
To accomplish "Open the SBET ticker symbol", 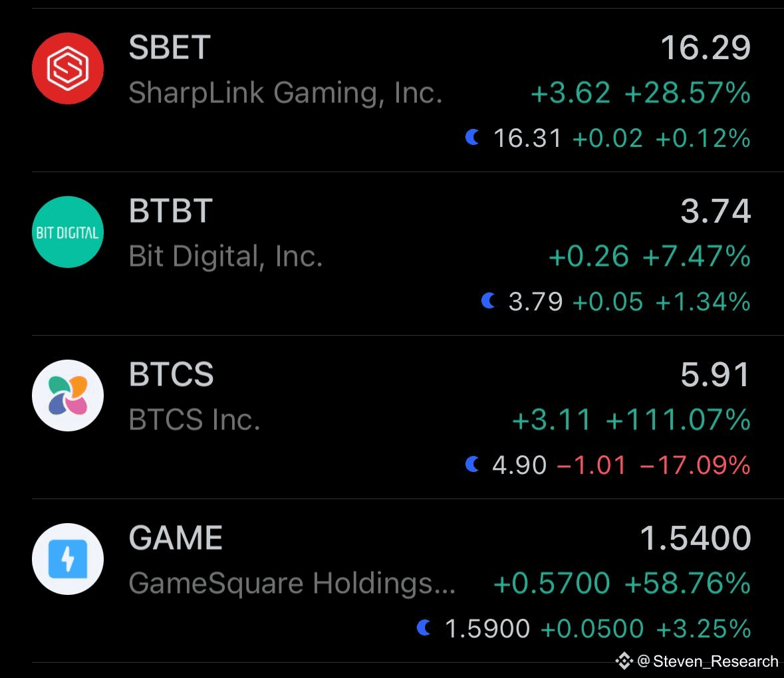I will 170,48.
